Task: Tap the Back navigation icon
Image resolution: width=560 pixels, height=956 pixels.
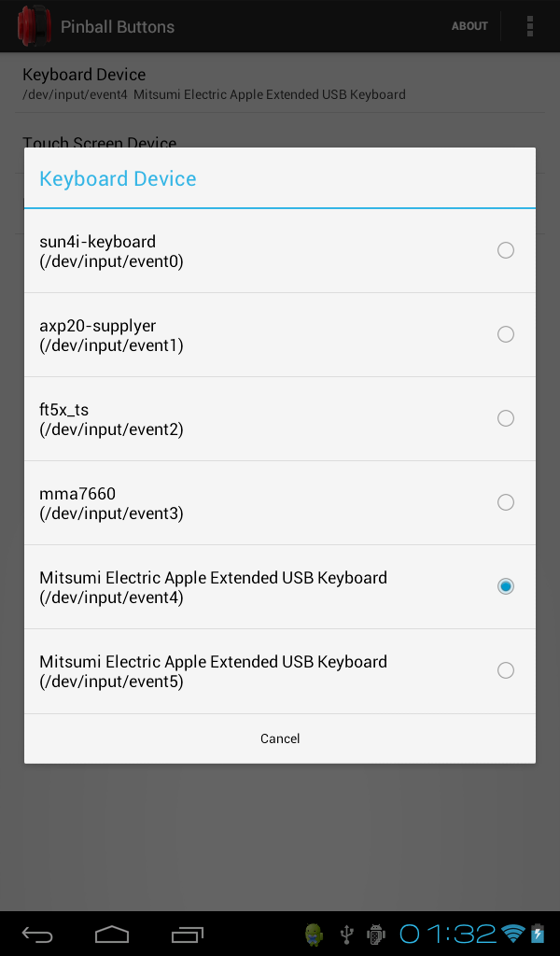Action: pos(37,934)
